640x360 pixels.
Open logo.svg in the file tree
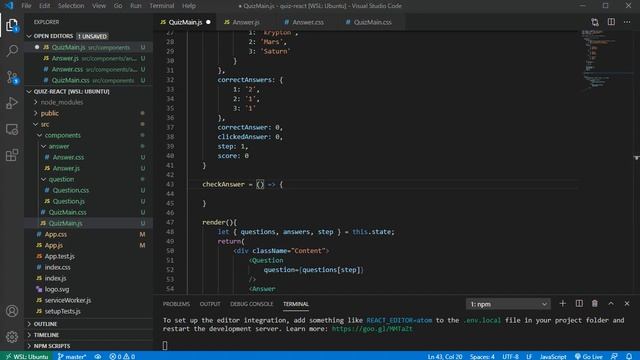(x=57, y=289)
